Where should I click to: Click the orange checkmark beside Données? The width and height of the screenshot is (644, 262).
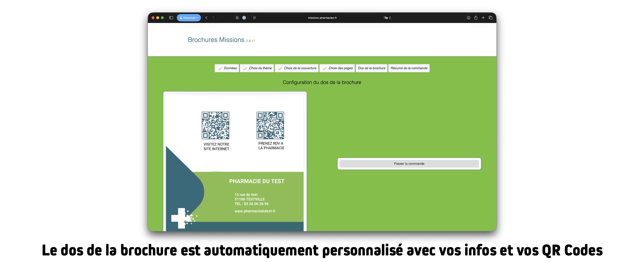[x=220, y=68]
